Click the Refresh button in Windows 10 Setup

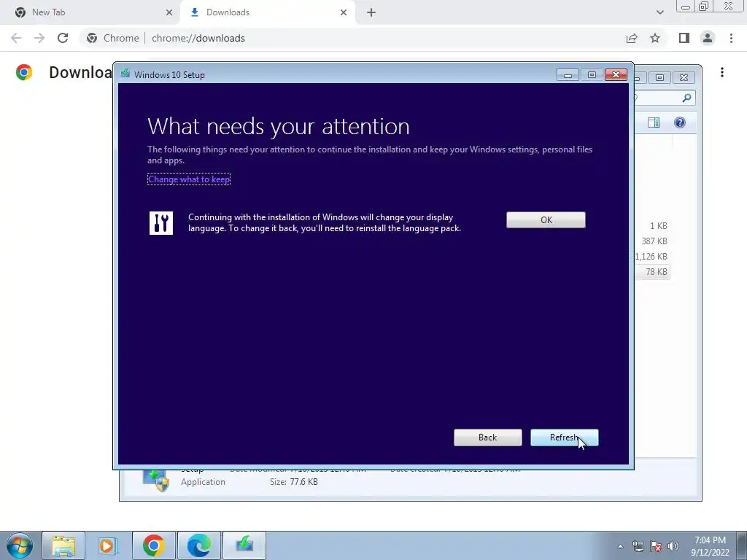tap(564, 437)
